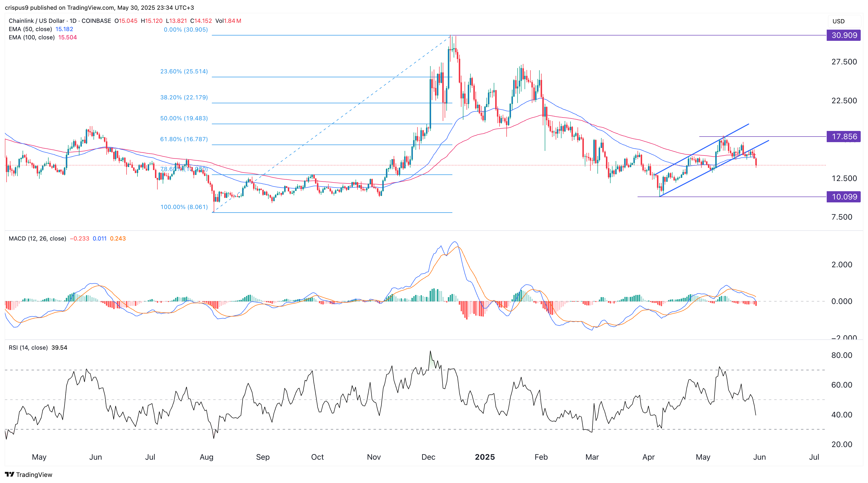Click the RSI 20.00 axis label
Viewport: 868px width, 483px height.
(842, 444)
